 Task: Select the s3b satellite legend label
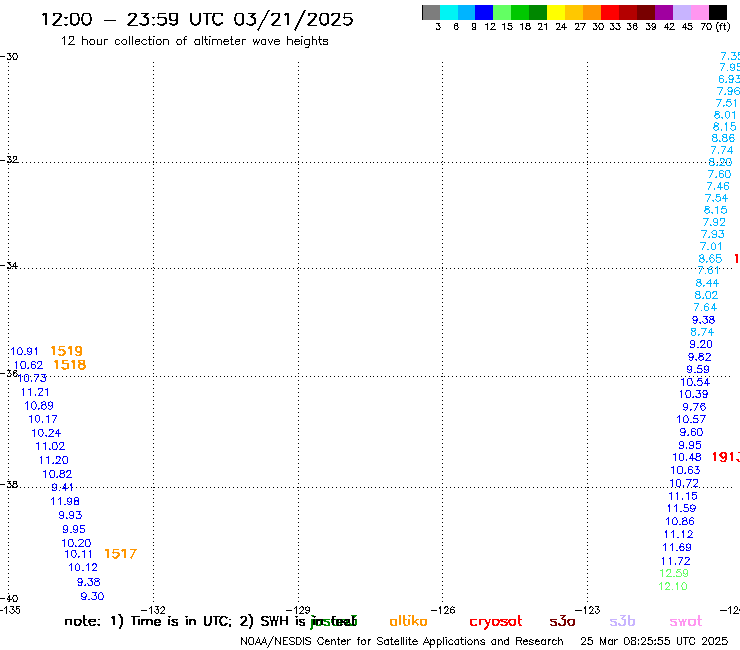[622, 621]
